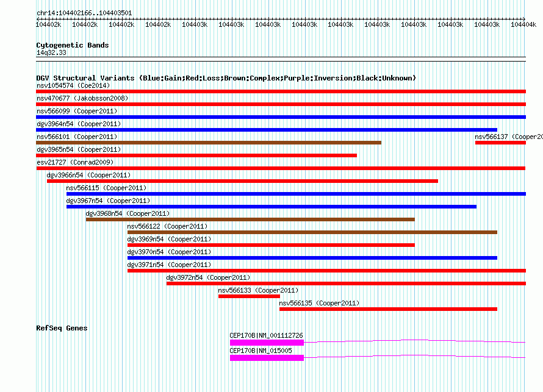543x392 pixels.
Task: Click the blue dgv3964n54 gain bar
Action: click(267, 130)
